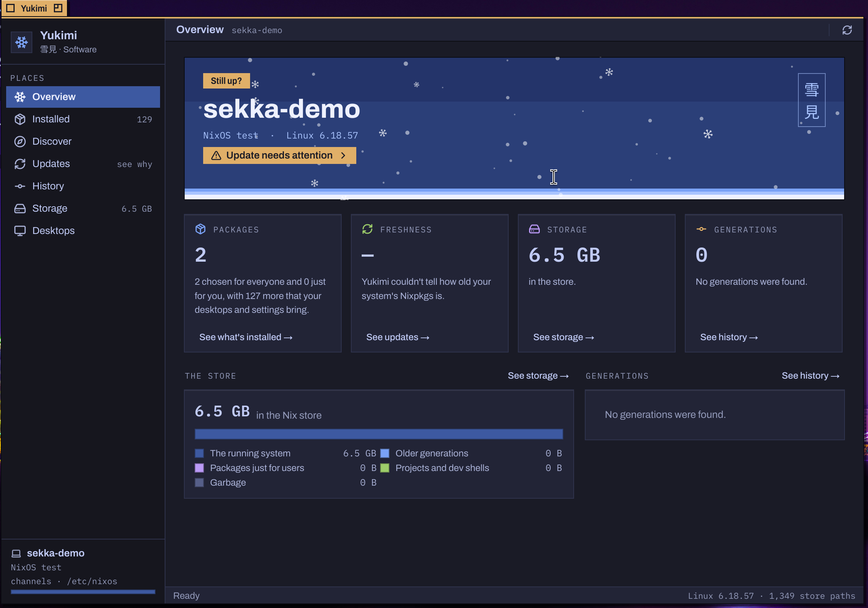This screenshot has height=608, width=868.
Task: Click the Projects and dev shells swatch
Action: tap(385, 468)
